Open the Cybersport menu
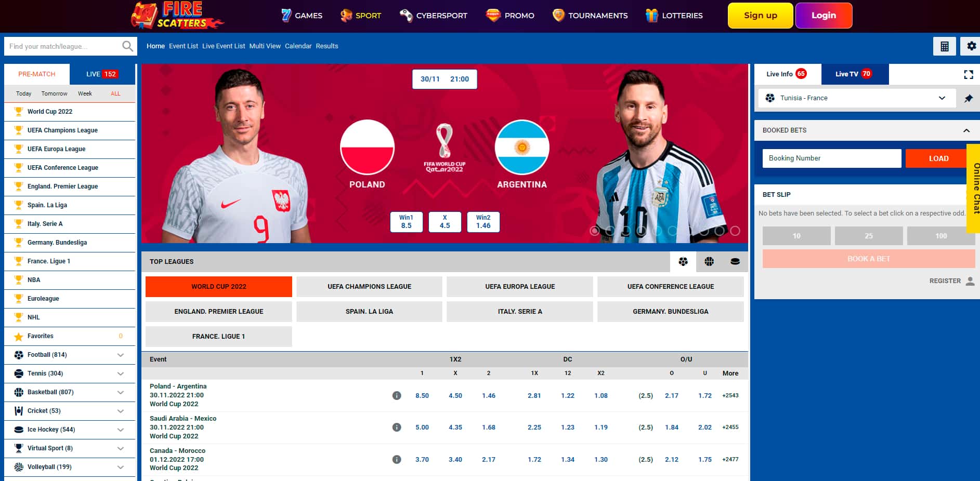Viewport: 980px width, 481px height. [x=434, y=16]
